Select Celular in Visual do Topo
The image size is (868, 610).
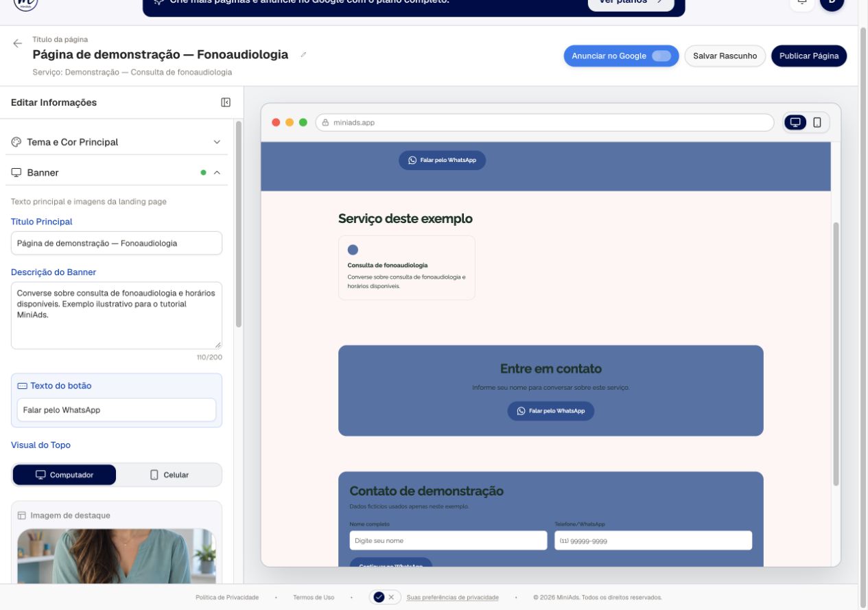169,475
